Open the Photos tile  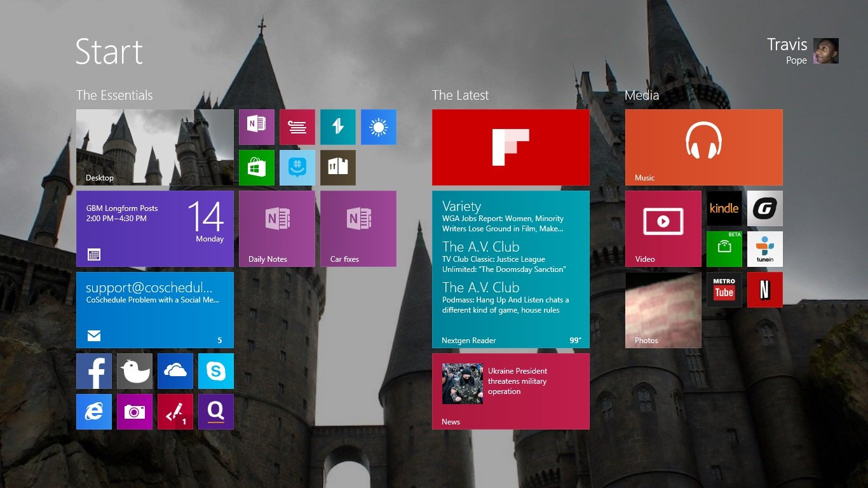[663, 310]
